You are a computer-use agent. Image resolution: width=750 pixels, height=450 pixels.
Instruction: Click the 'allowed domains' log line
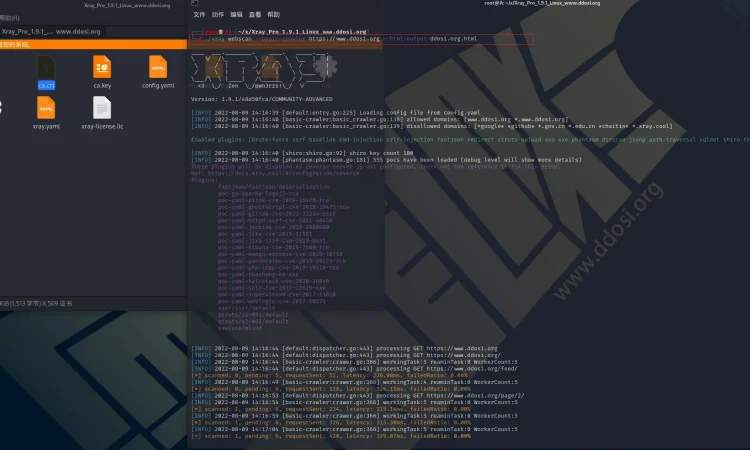coord(379,120)
